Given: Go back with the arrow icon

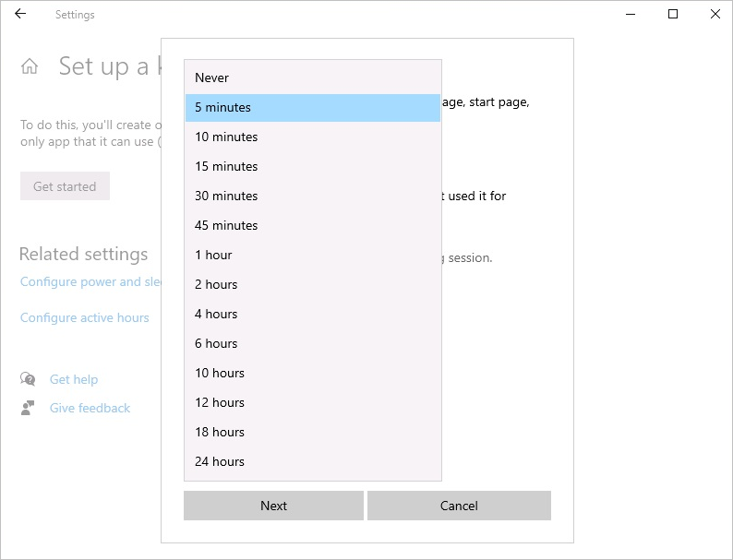Looking at the screenshot, I should point(20,14).
